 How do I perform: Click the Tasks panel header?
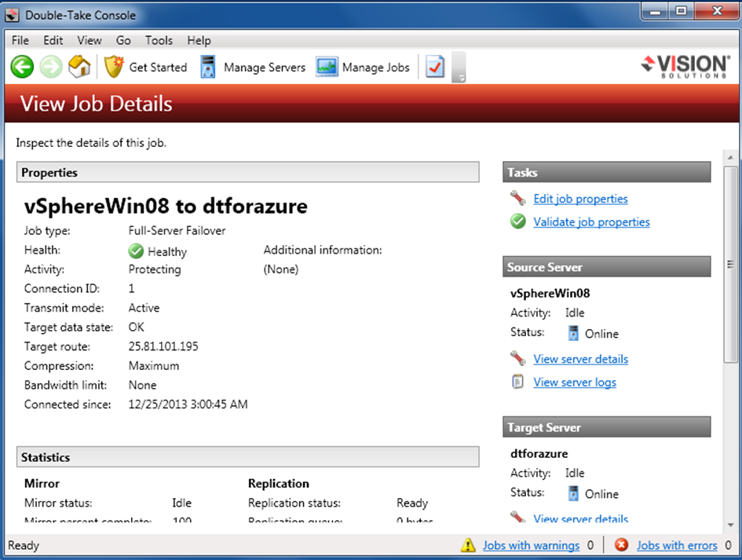pos(607,172)
